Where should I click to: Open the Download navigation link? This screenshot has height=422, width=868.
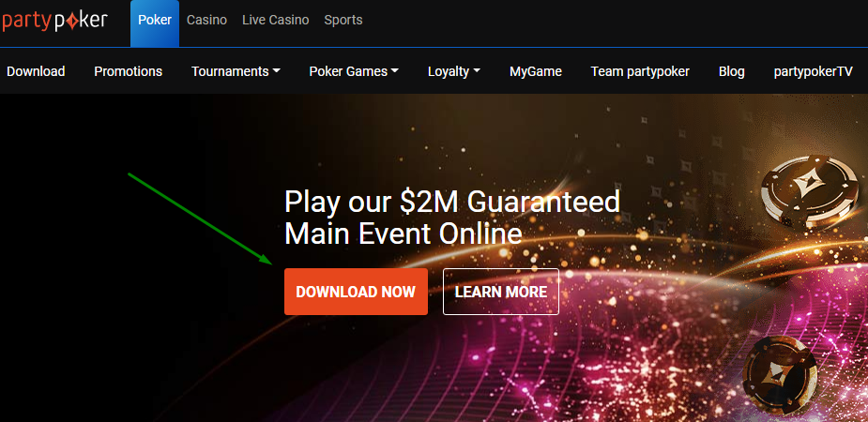click(36, 71)
